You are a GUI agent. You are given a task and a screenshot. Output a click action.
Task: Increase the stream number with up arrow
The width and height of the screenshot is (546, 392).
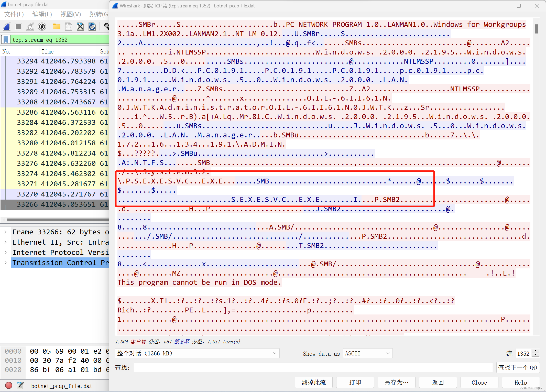[x=536, y=351]
